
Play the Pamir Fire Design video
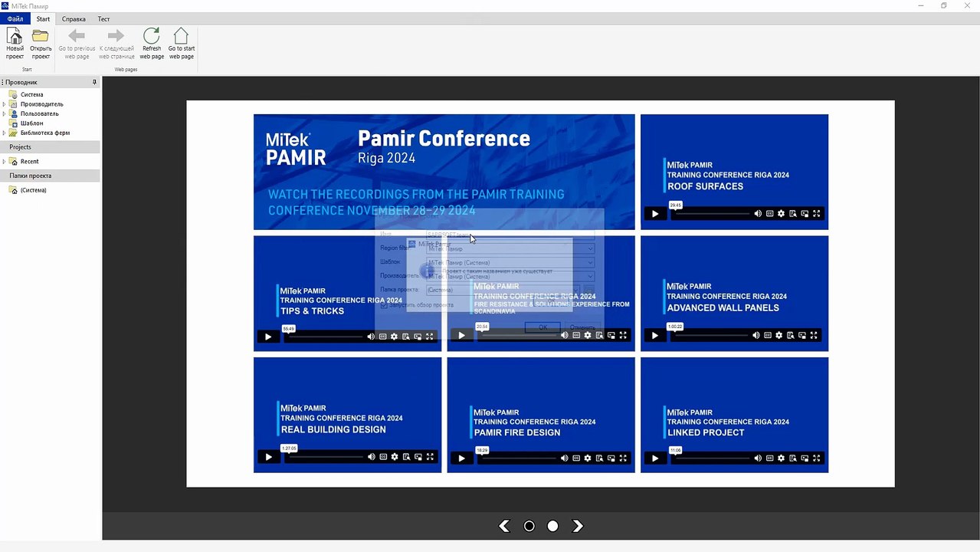point(461,458)
